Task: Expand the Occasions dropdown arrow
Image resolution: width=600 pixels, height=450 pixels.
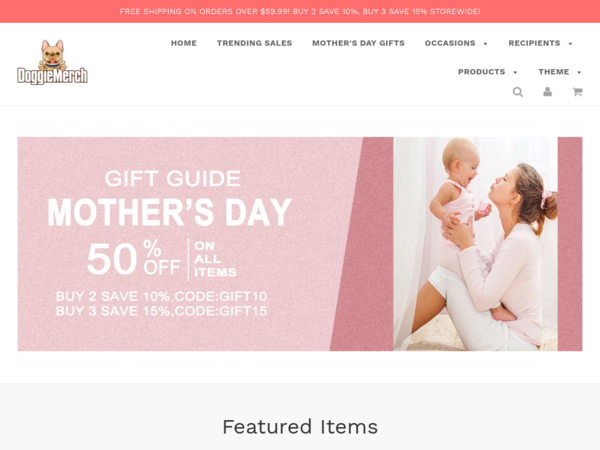Action: (486, 44)
